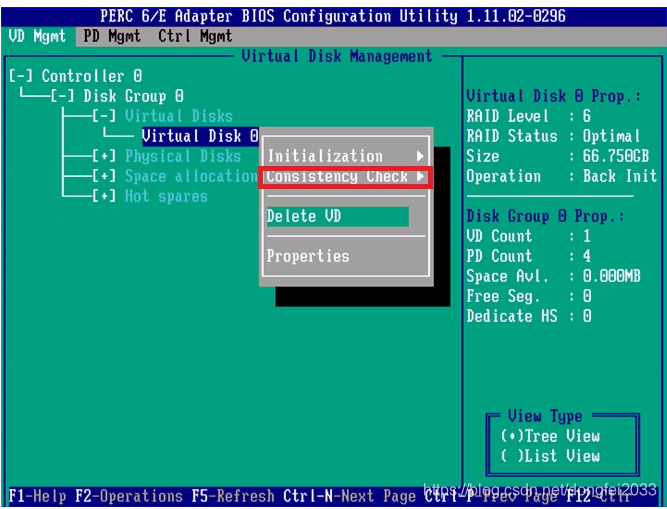667x509 pixels.
Task: Click the Size 66.750GB value
Action: point(616,156)
